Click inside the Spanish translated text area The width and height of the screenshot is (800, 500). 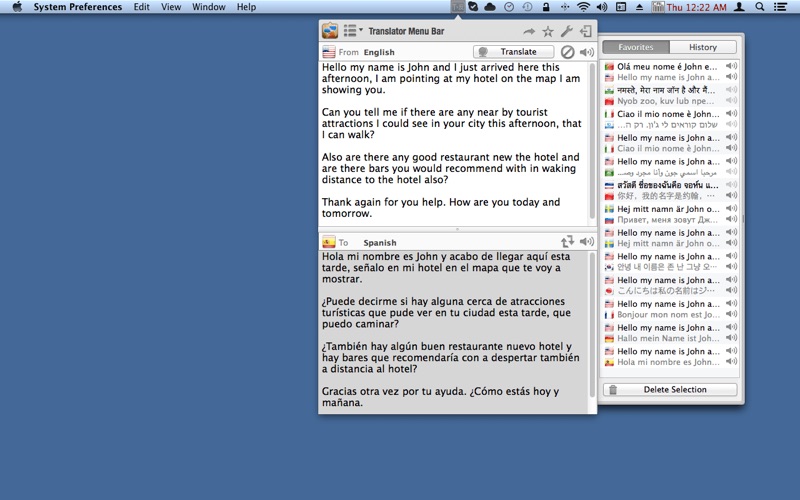(x=454, y=332)
